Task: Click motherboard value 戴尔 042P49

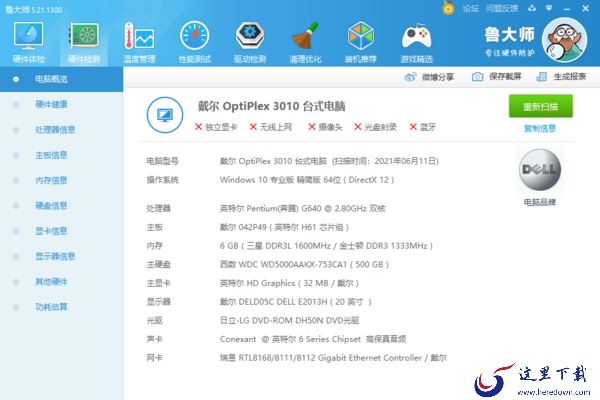Action: (x=284, y=227)
